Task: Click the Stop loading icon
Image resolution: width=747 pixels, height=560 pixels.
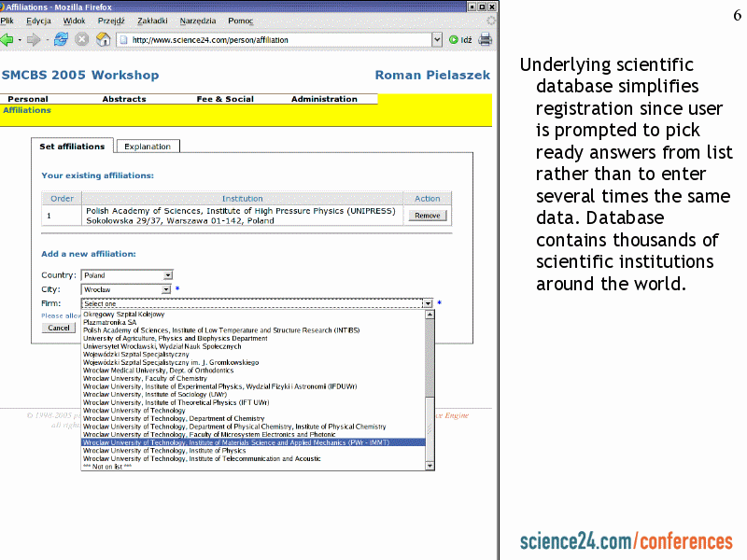Action: (x=82, y=40)
